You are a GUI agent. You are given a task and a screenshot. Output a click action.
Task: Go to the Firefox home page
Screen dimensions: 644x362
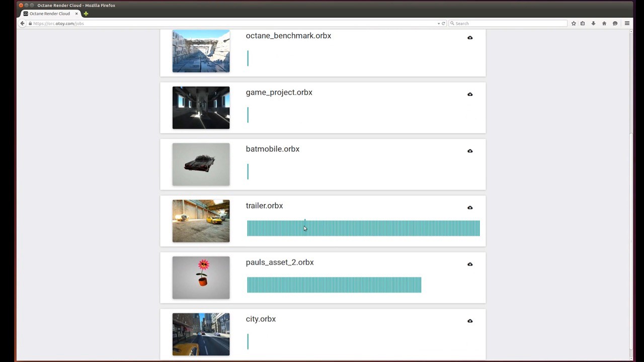pyautogui.click(x=604, y=23)
